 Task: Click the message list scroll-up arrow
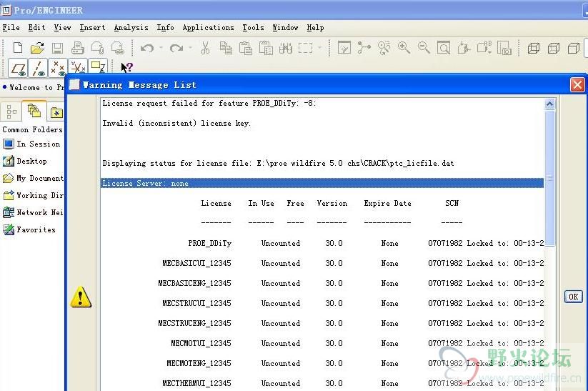[549, 104]
